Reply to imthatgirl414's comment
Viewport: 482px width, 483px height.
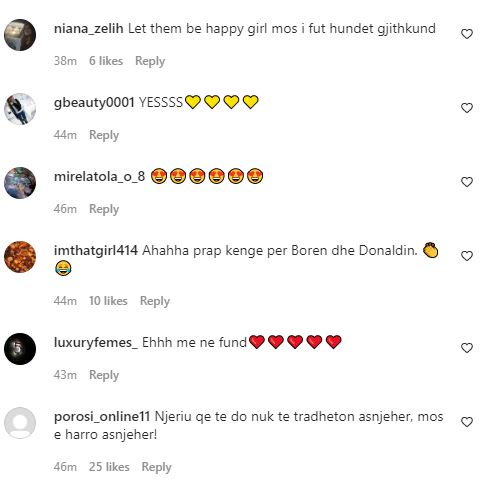tap(155, 301)
